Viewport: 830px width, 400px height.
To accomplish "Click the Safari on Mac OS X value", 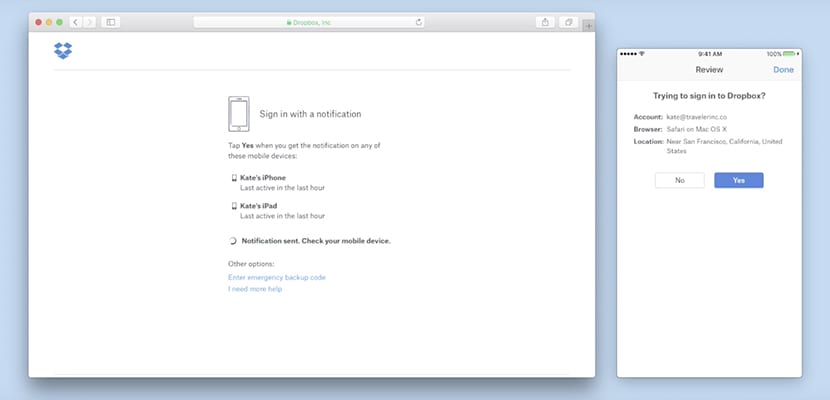I will coord(697,129).
